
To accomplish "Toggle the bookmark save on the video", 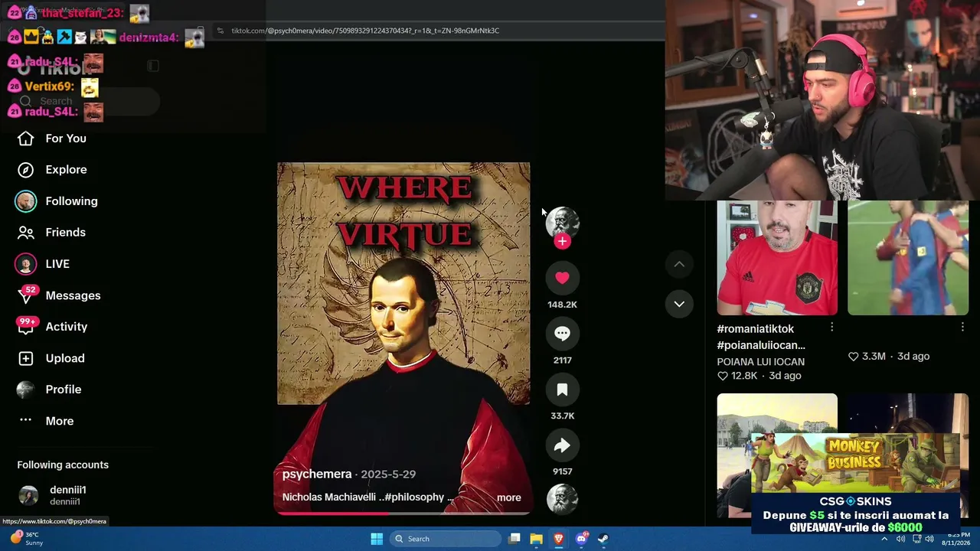I will (x=562, y=390).
